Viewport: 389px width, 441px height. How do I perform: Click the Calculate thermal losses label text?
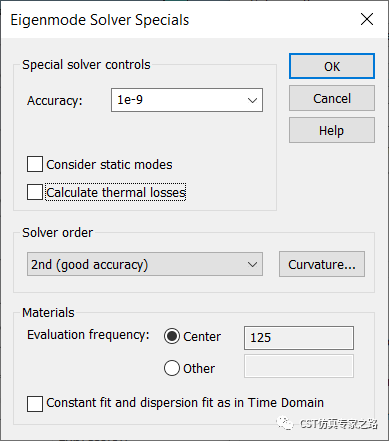tap(116, 192)
